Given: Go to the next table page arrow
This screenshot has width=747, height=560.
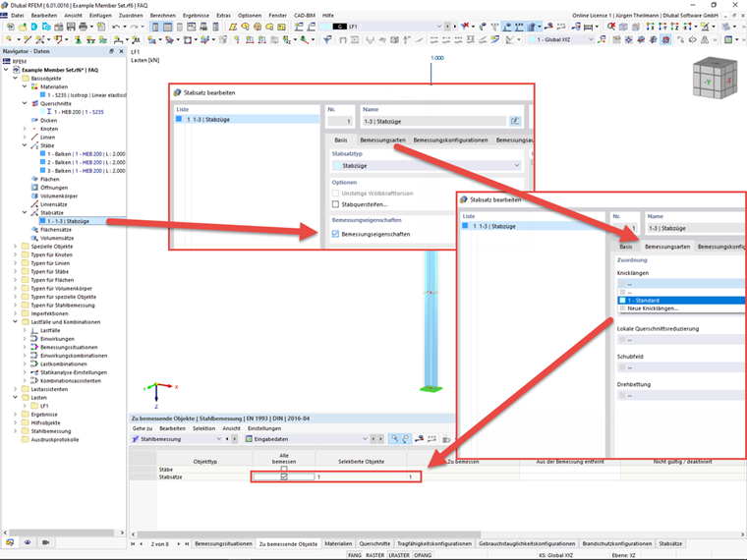Looking at the screenshot, I should [x=179, y=544].
